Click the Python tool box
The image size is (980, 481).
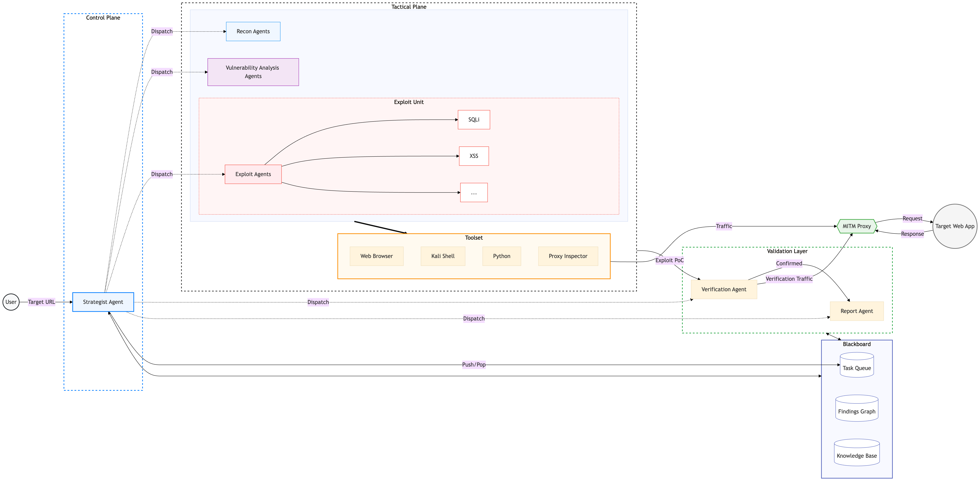point(501,256)
